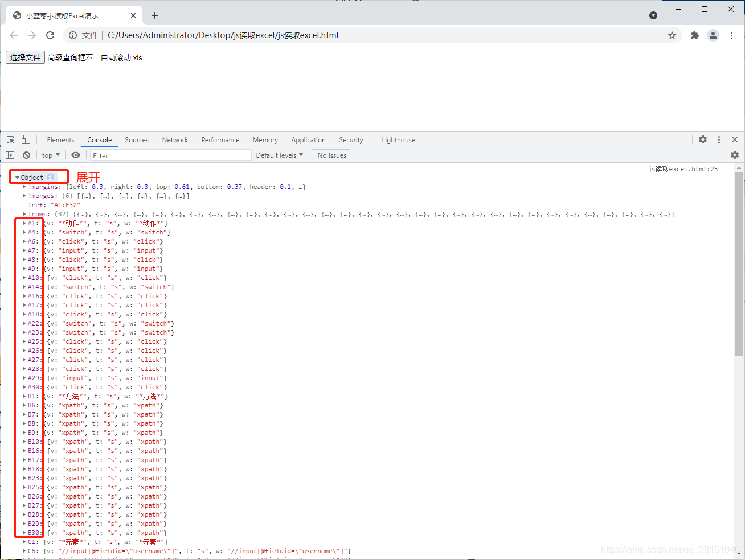
Task: Open the Chrome three-dot menu
Action: [x=731, y=35]
